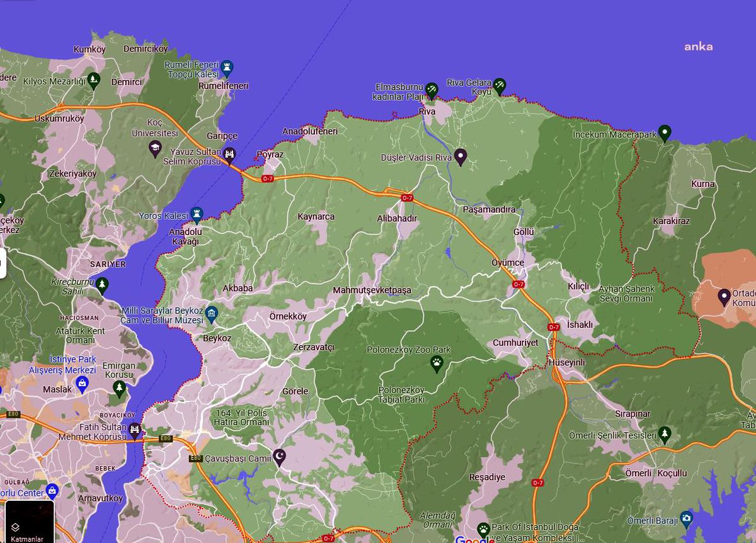Screen dimensions: 756x543
Task: Click the Yavuz Sultan Selim Köprüsü bridge icon
Action: (230, 153)
